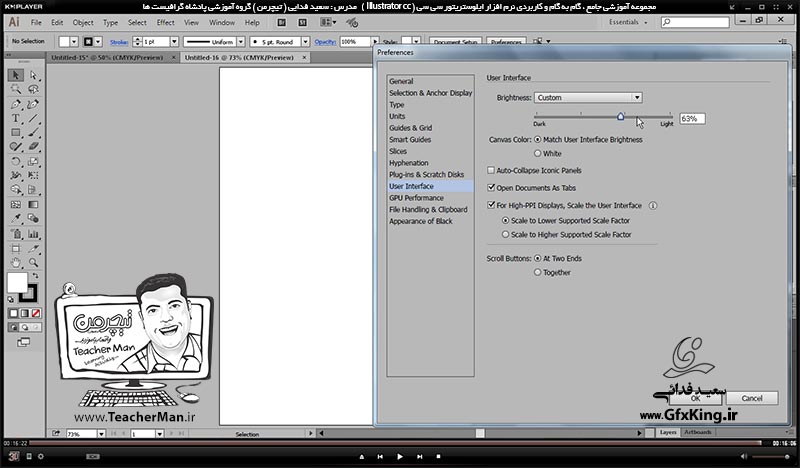Switch to the Layers panel tab
This screenshot has width=800, height=468.
668,432
